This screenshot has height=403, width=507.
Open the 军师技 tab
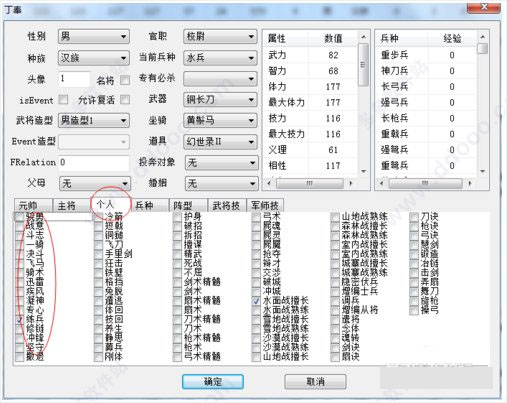coord(265,205)
